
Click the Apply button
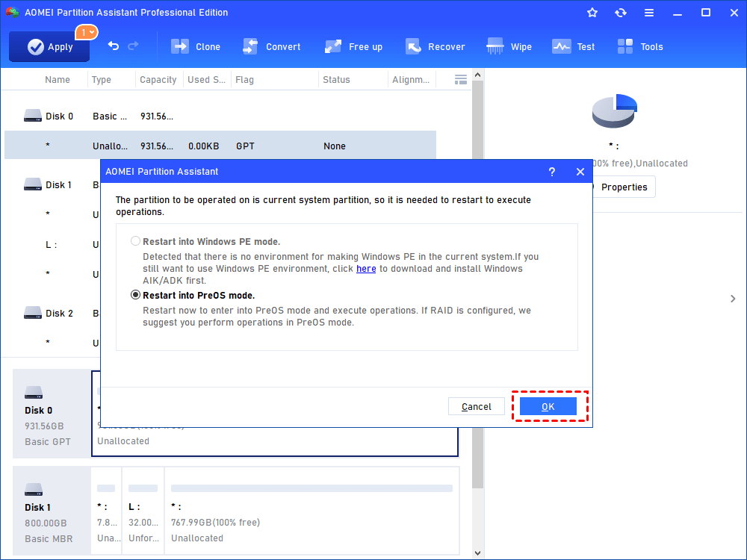49,46
